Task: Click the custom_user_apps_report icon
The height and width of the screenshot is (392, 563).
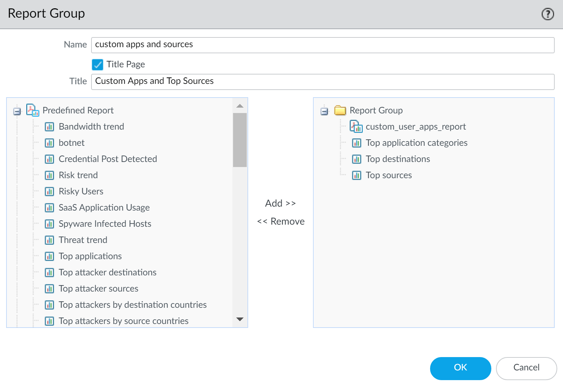Action: click(356, 127)
